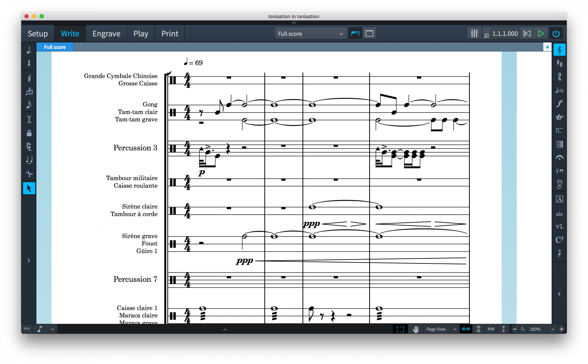Select the rest input tool
Image resolution: width=588 pixels, height=364 pixels.
tap(29, 63)
